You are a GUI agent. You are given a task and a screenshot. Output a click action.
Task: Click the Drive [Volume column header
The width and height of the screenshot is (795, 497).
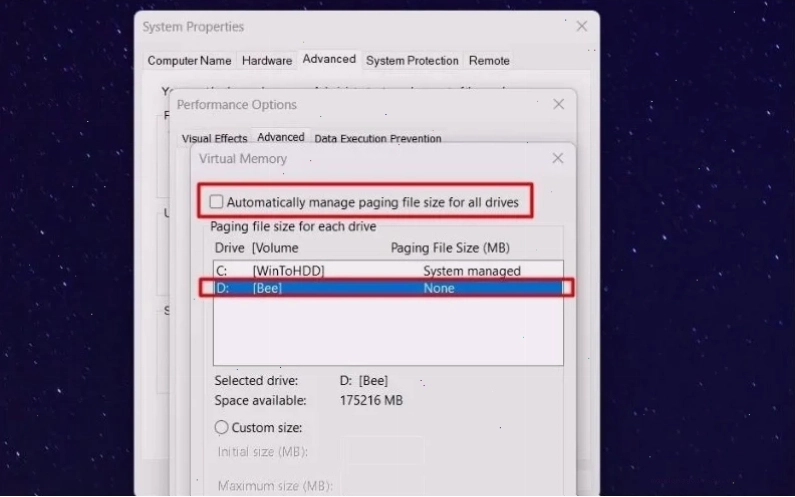(x=257, y=248)
